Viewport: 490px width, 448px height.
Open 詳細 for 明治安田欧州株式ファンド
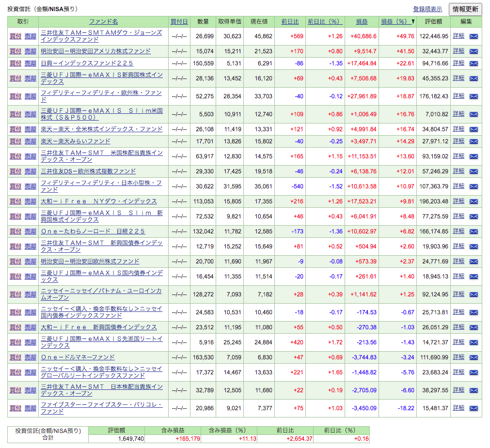[458, 261]
